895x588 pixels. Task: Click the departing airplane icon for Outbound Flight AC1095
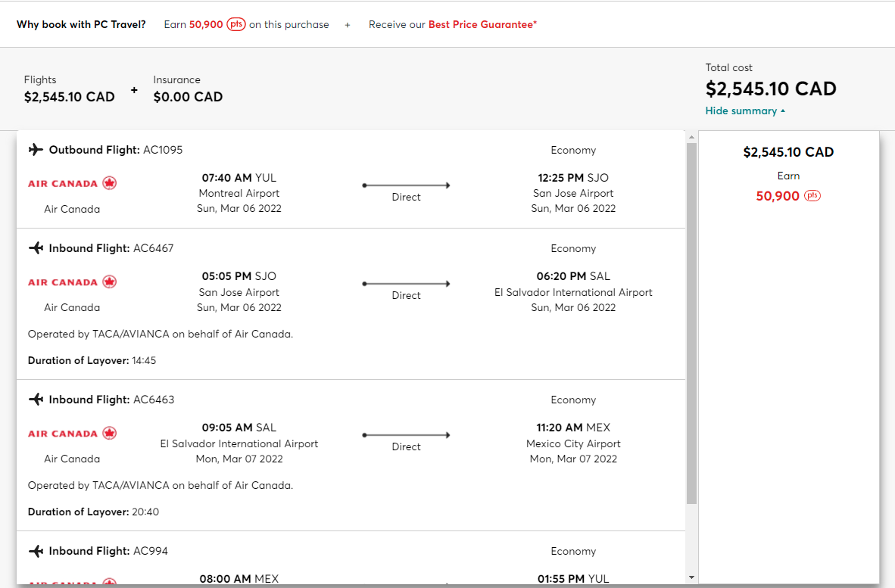tap(35, 149)
